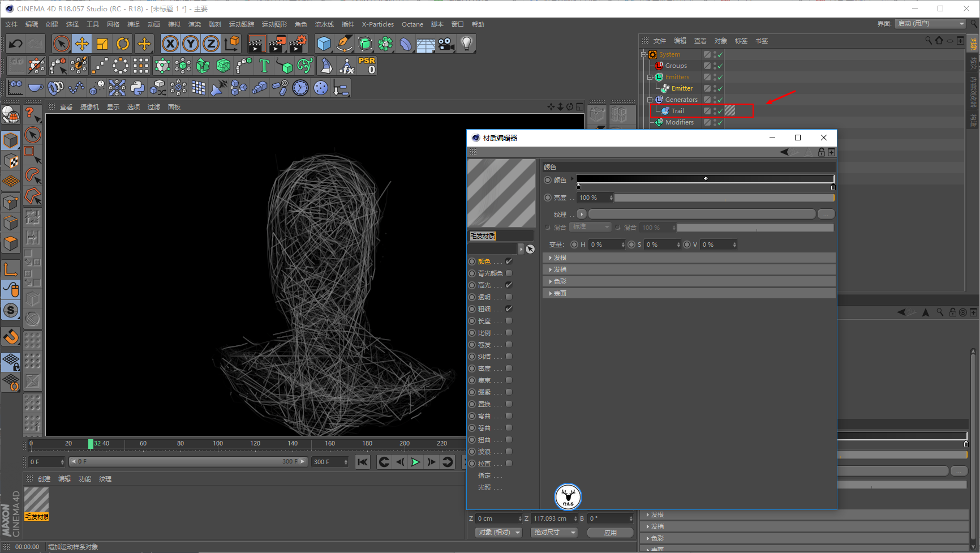The height and width of the screenshot is (553, 980).
Task: Click the color gradient bar in material editor
Action: coord(705,179)
